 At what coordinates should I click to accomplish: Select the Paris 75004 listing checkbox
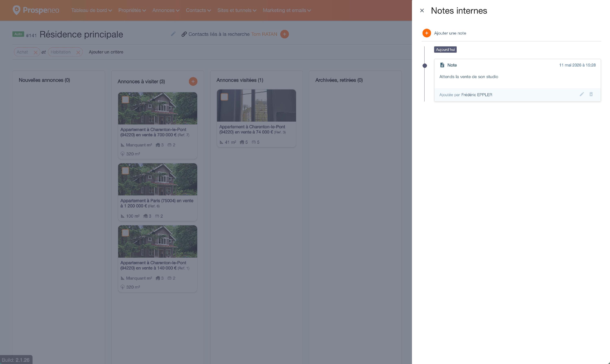click(x=125, y=171)
